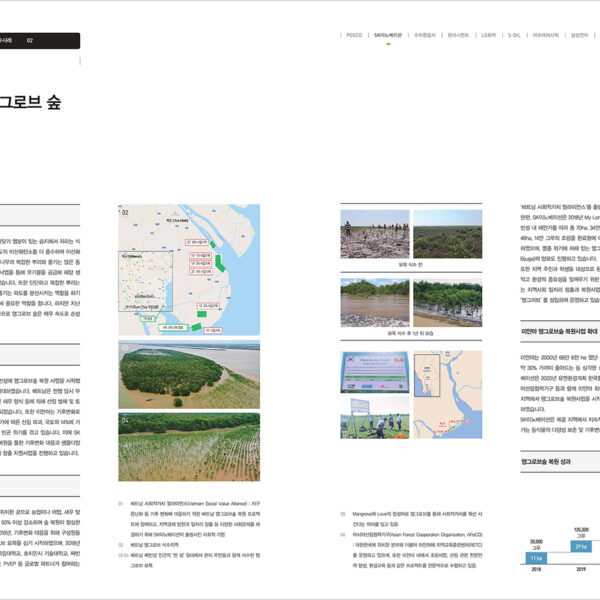Open the S-OIL navigation link
600x600 pixels.
(x=514, y=34)
